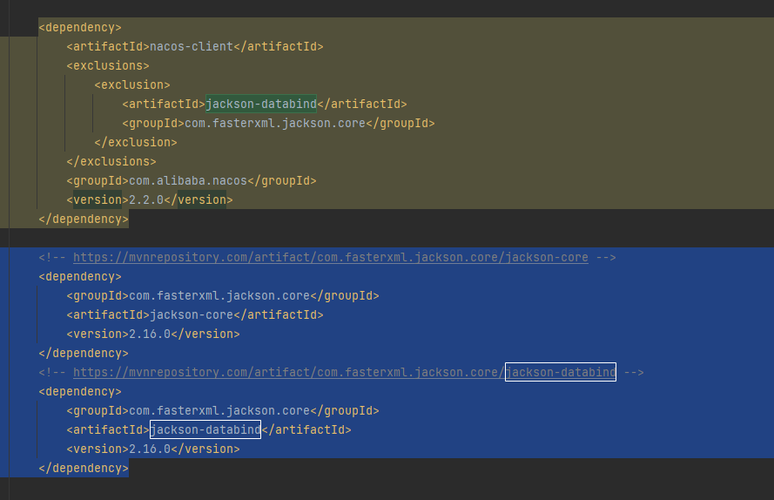774x500 pixels.
Task: Click the com.alibaba.nacos groupId value
Action: click(x=187, y=181)
